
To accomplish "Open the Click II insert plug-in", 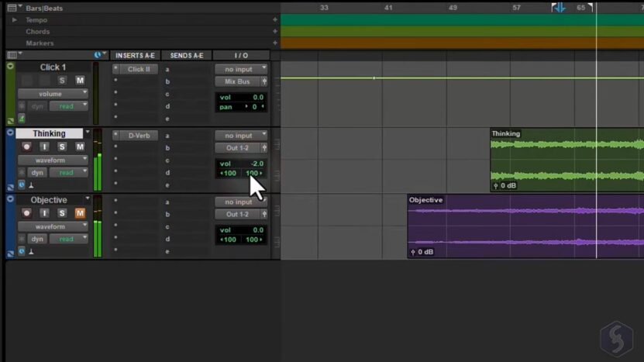I will pyautogui.click(x=139, y=69).
